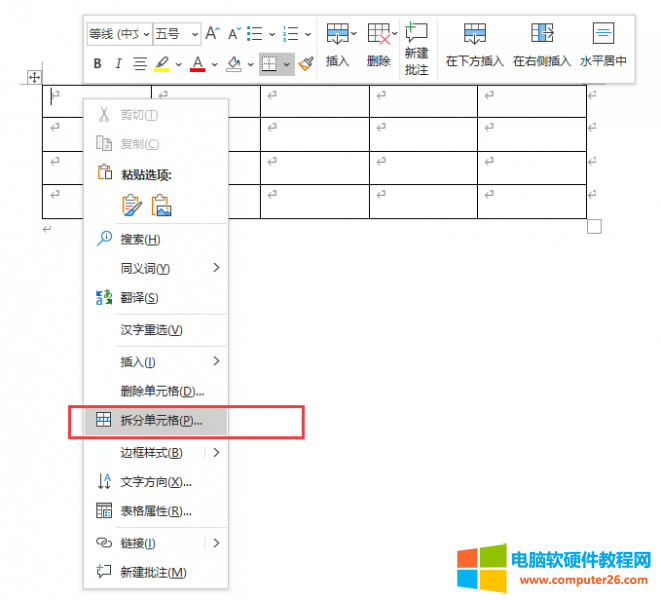Open the font size dropdown (五号)
Image resolution: width=661 pixels, height=600 pixels.
coord(177,34)
